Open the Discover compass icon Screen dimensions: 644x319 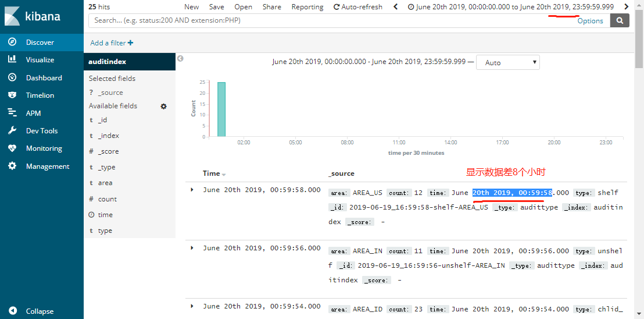click(x=12, y=42)
